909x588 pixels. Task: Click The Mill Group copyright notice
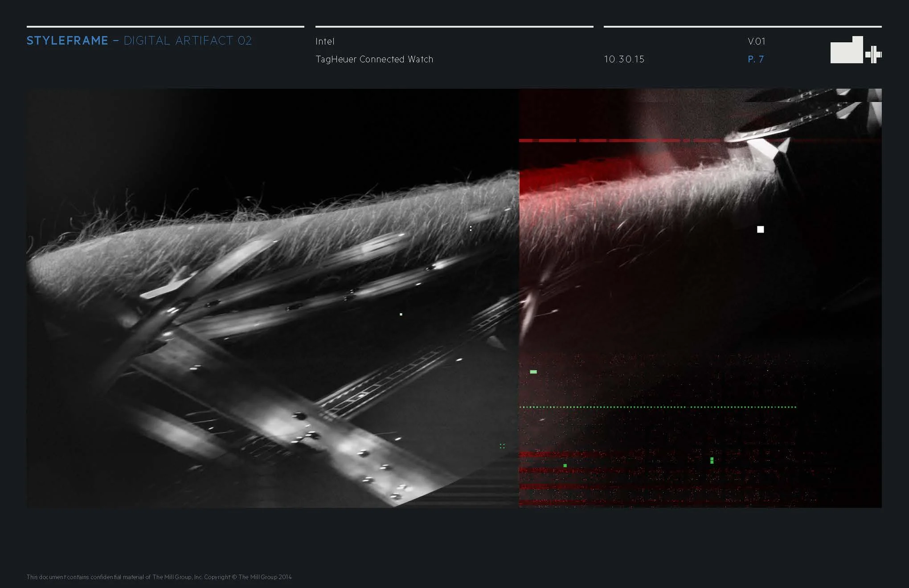[x=159, y=577]
